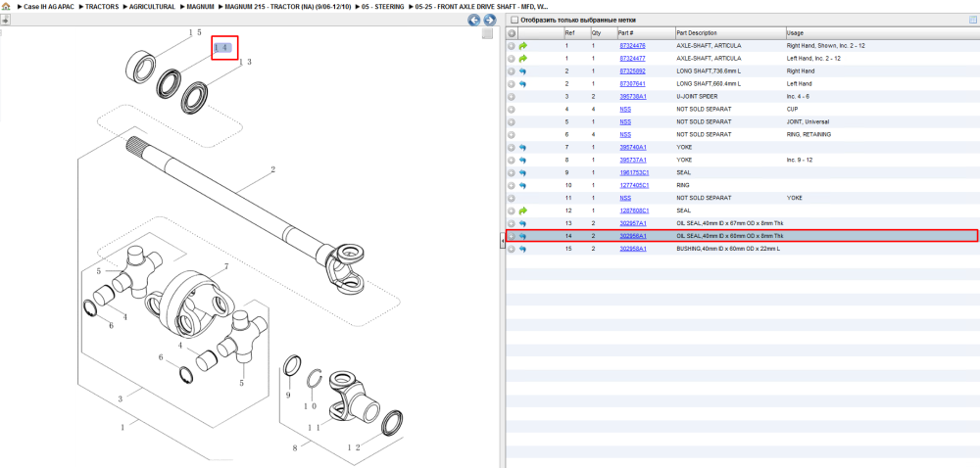Select callout 12 near the seal
980x468 pixels.
(353, 447)
